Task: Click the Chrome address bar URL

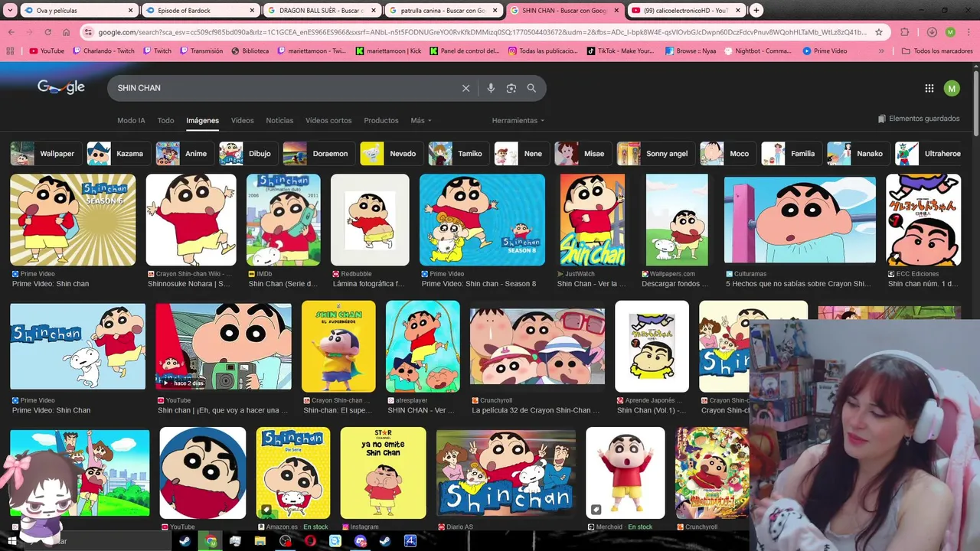Action: (x=482, y=32)
